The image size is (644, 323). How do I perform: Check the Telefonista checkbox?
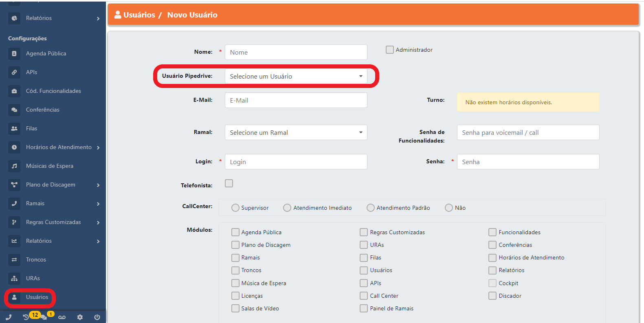[229, 183]
